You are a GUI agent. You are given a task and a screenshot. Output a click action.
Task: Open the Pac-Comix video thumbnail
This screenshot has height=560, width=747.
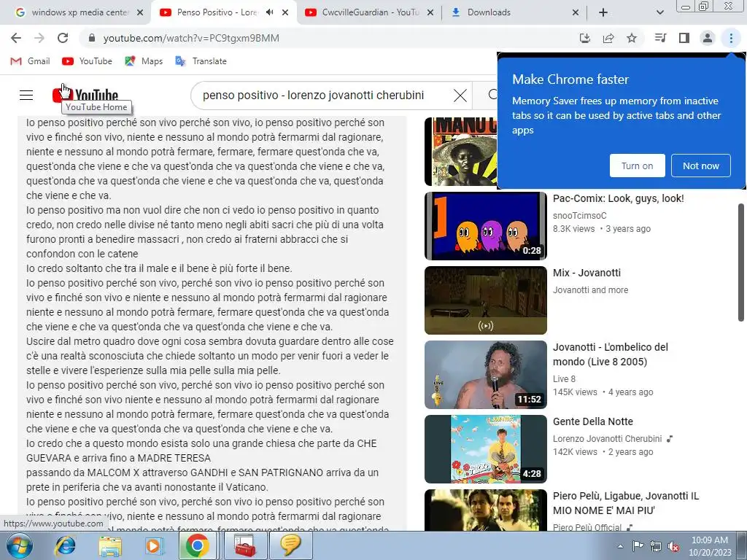[485, 226]
